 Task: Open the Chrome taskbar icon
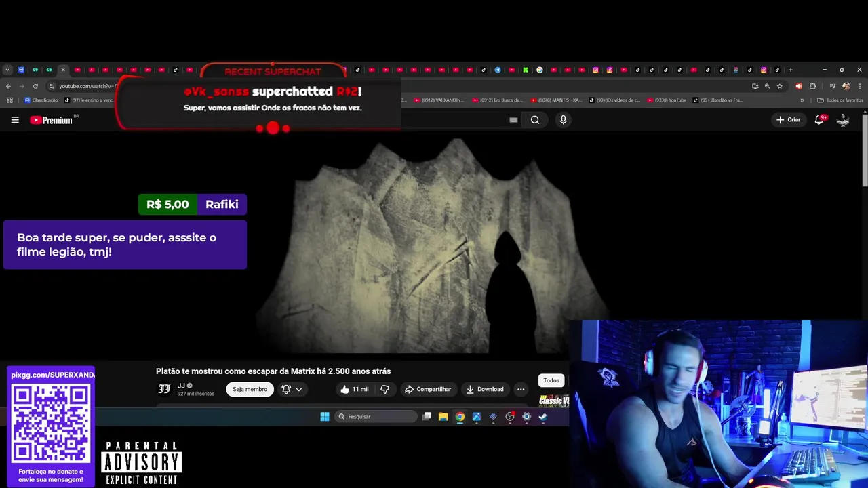click(x=460, y=417)
